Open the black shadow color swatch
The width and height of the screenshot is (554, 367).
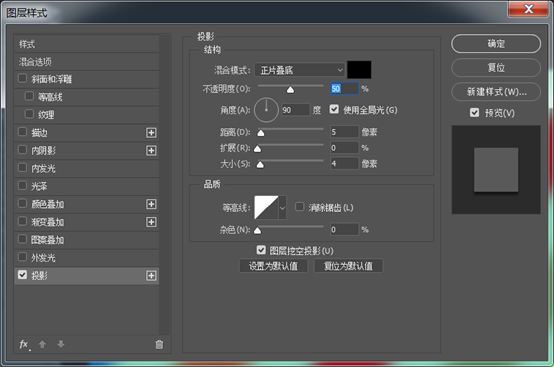coord(359,70)
